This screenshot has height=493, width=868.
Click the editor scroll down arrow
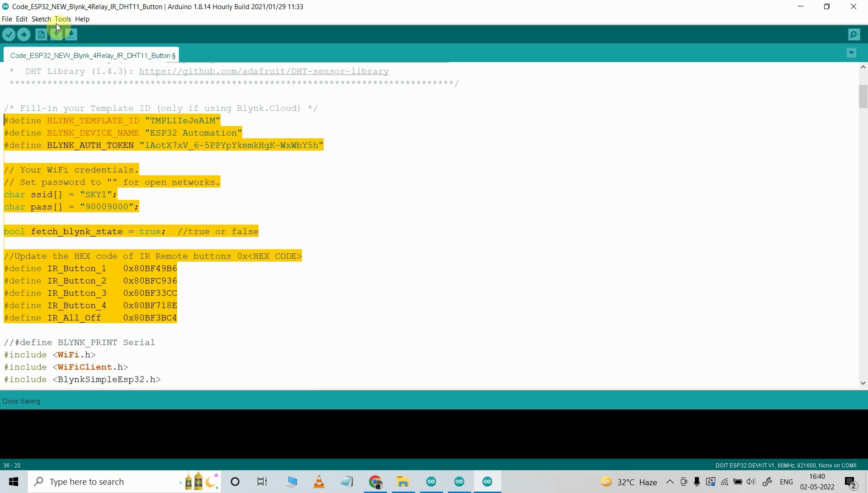coord(863,383)
